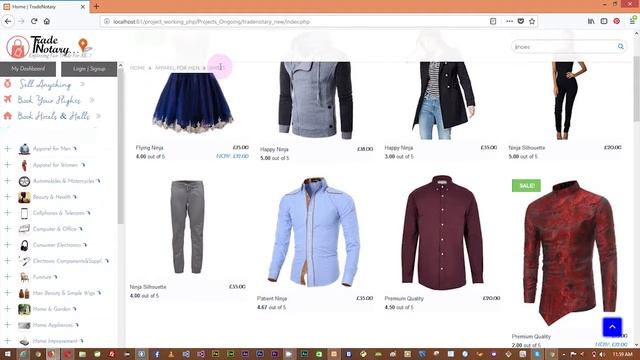Open the browser home page icon

47,21
